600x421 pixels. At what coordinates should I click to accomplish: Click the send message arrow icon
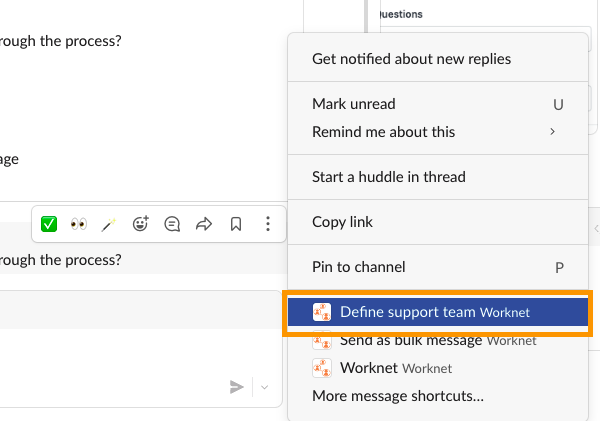(x=237, y=387)
